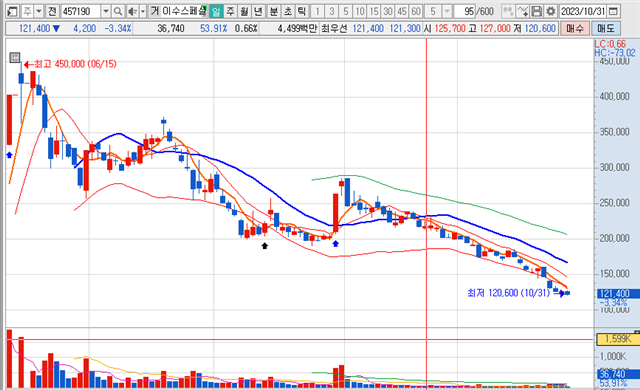Open stock search with the magnifier icon
Screen dimensions: 640x390
(118, 11)
